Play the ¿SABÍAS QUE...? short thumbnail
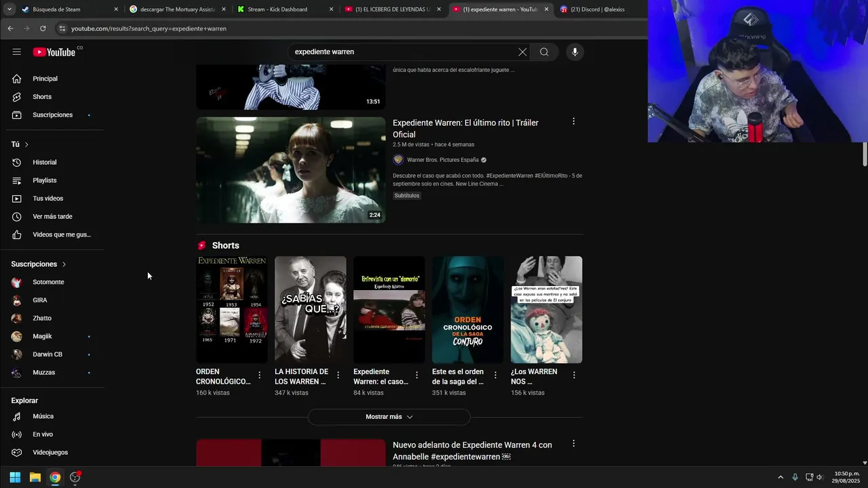Screen dimensions: 868x488 [311, 310]
